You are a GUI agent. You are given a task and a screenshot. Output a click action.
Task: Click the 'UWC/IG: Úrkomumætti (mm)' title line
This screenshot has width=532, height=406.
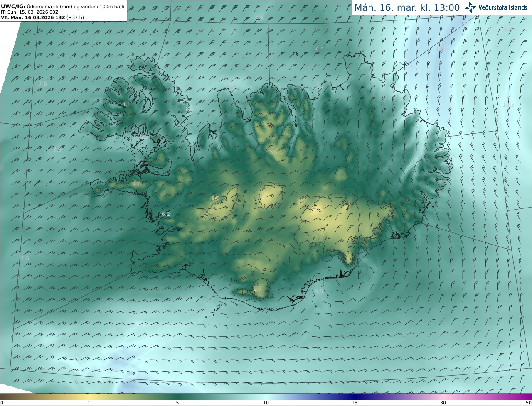pos(63,6)
